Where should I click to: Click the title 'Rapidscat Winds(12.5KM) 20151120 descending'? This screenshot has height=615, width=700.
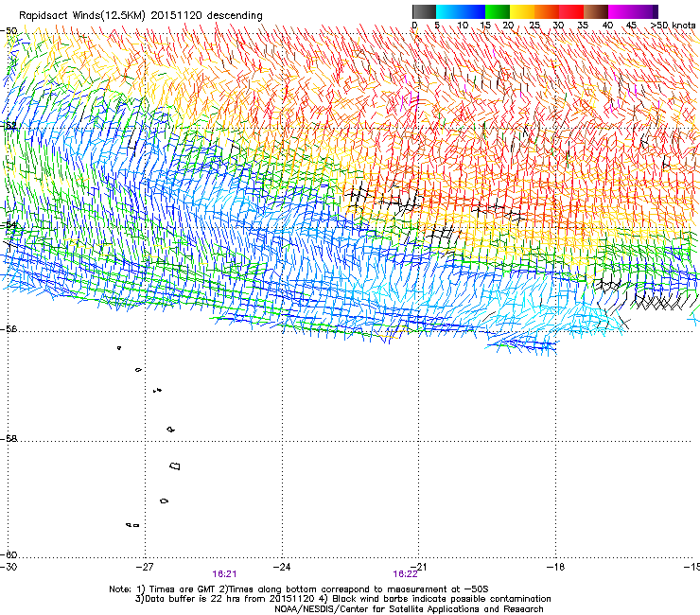click(141, 16)
